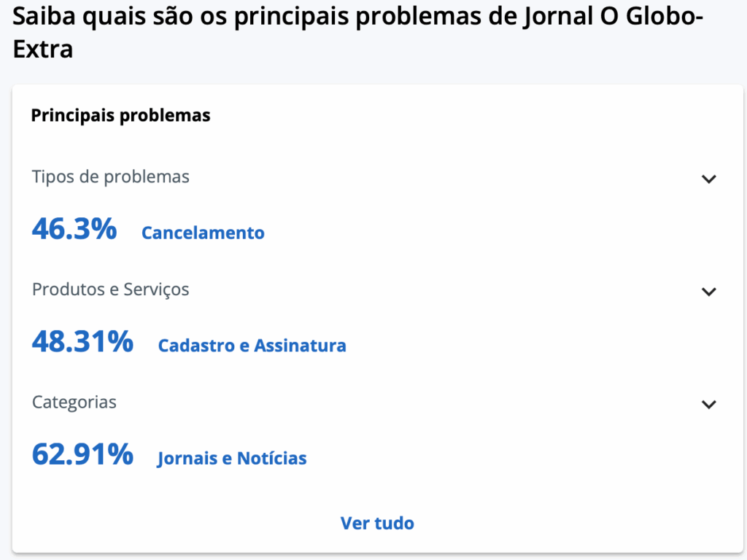Image resolution: width=747 pixels, height=560 pixels.
Task: Expand the Tipos de problemas chevron
Action: click(708, 179)
